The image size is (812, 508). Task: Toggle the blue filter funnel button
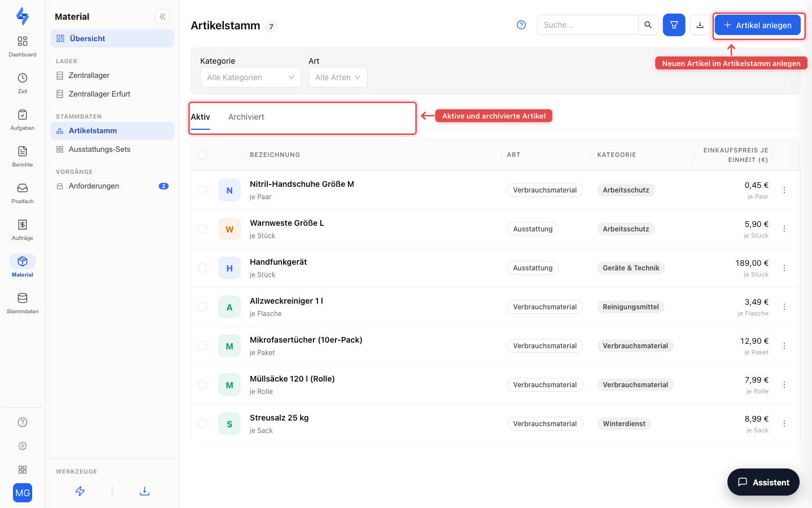click(x=674, y=25)
